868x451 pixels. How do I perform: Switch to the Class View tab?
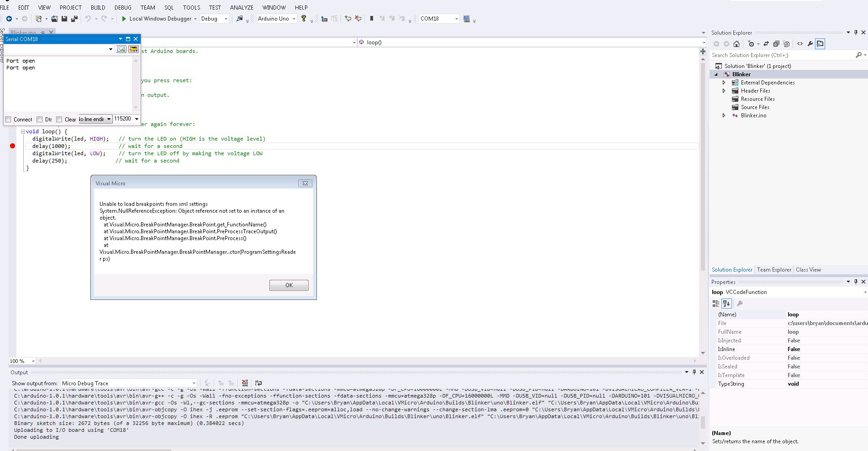808,270
